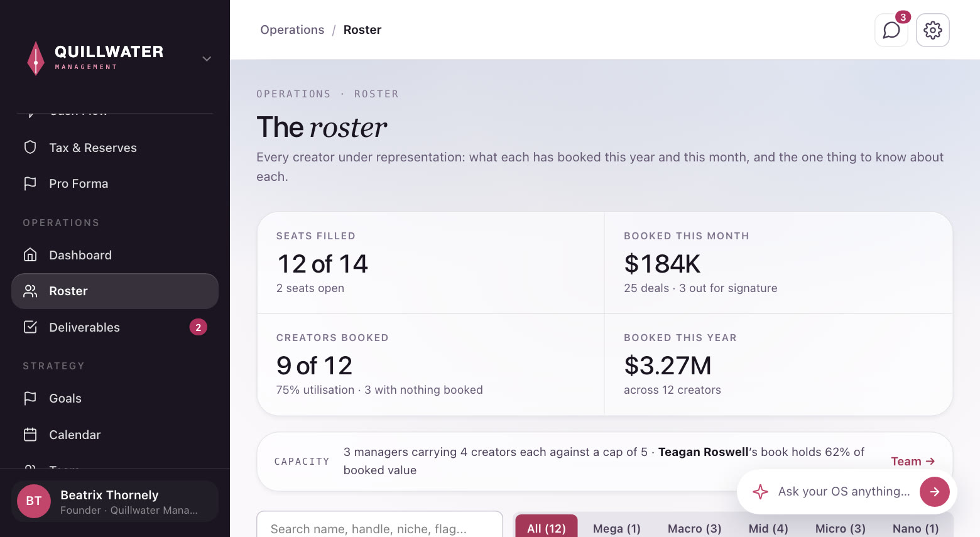Open settings gear icon
Image resolution: width=980 pixels, height=537 pixels.
pyautogui.click(x=933, y=30)
